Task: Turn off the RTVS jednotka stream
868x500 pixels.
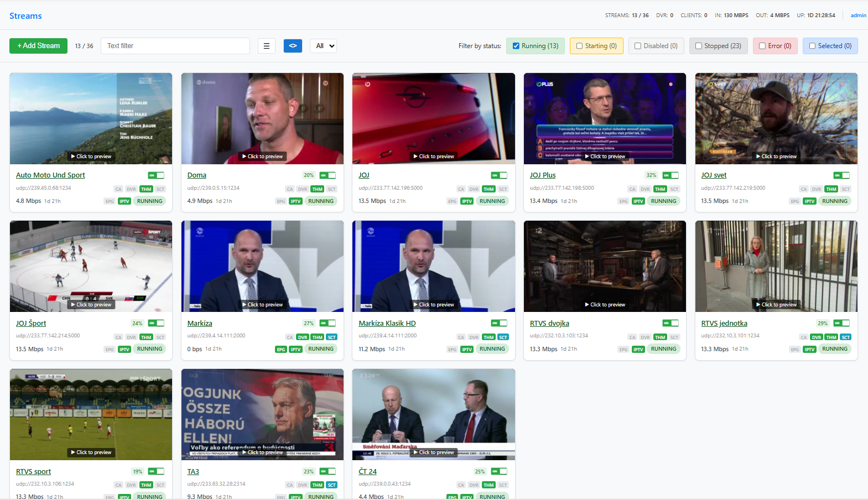Action: [x=841, y=323]
